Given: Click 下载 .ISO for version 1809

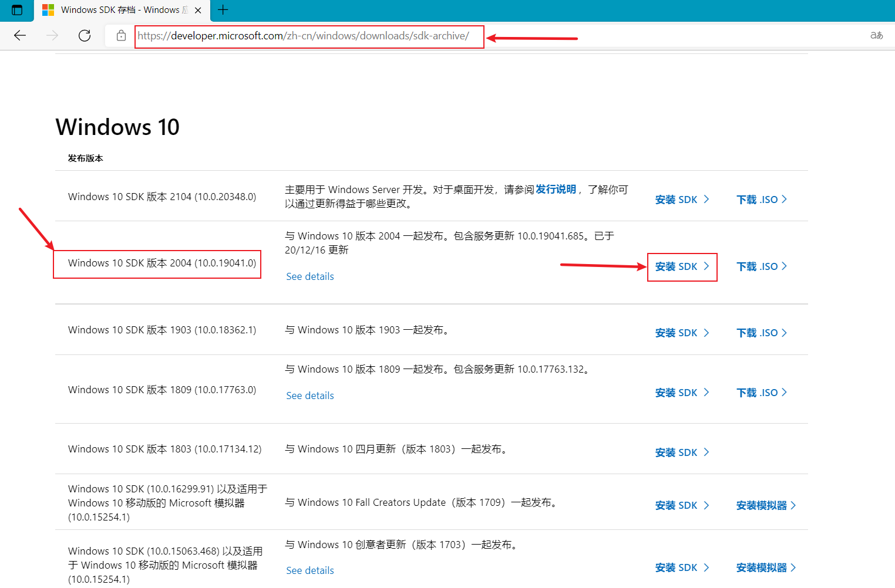Looking at the screenshot, I should click(762, 393).
